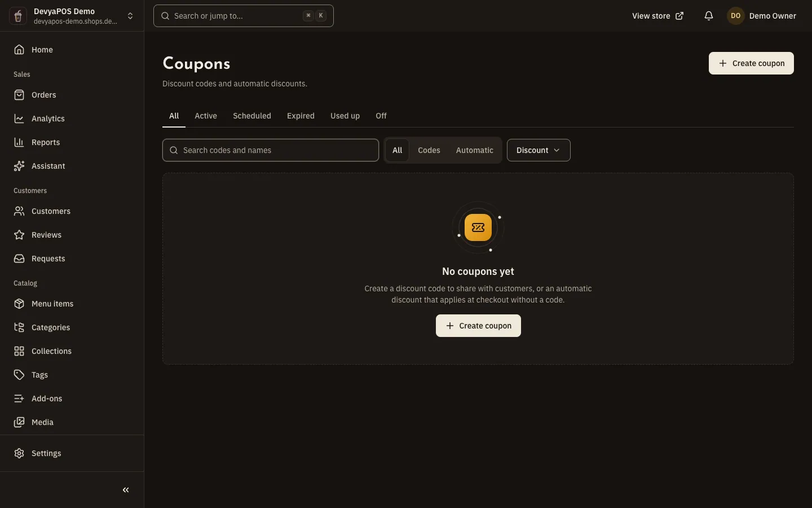Select the Codes type filter segment
812x508 pixels.
coord(429,150)
